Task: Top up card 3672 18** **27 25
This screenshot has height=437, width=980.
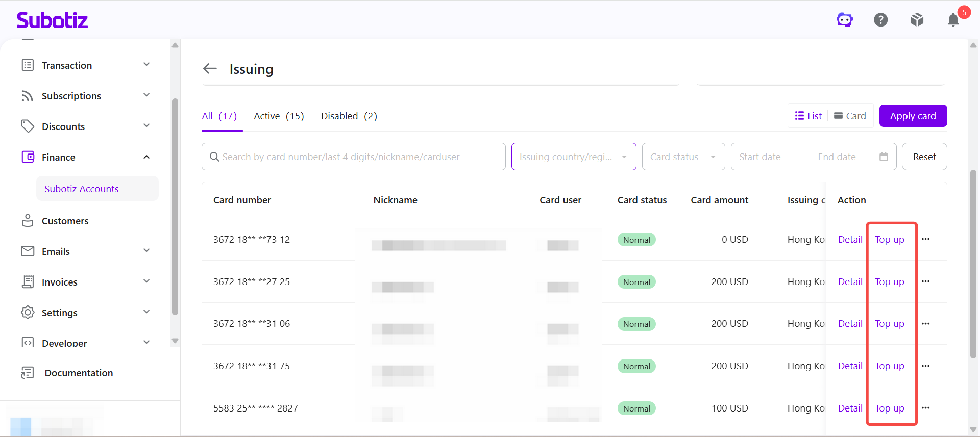Action: (890, 281)
